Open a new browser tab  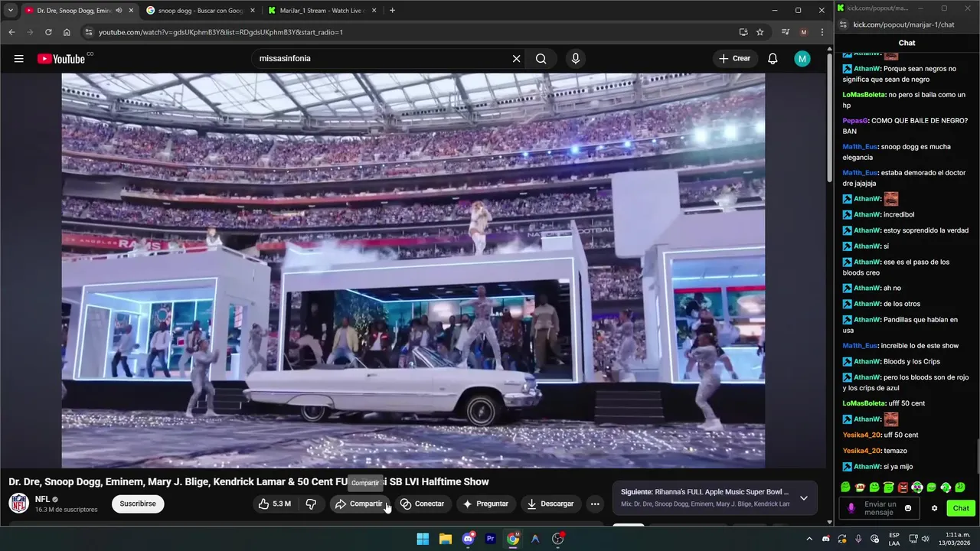(393, 11)
